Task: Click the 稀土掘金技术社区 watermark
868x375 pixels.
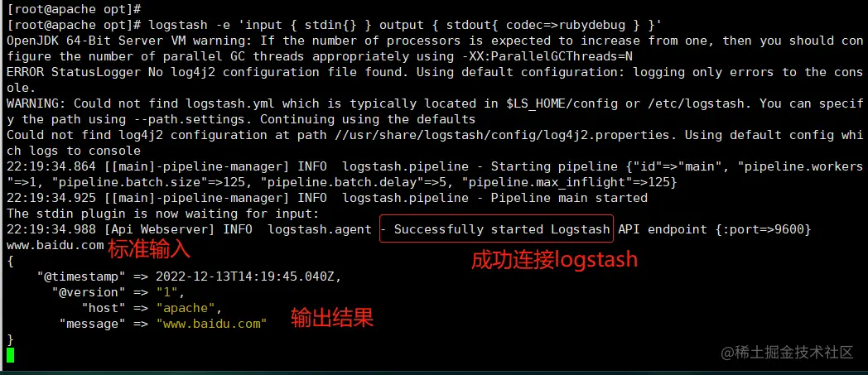Action: pyautogui.click(x=788, y=352)
